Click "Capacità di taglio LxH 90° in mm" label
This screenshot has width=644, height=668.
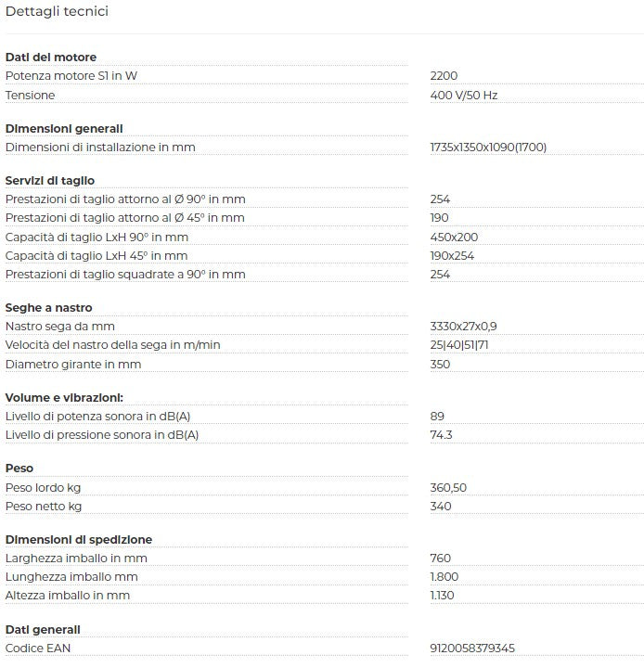97,237
